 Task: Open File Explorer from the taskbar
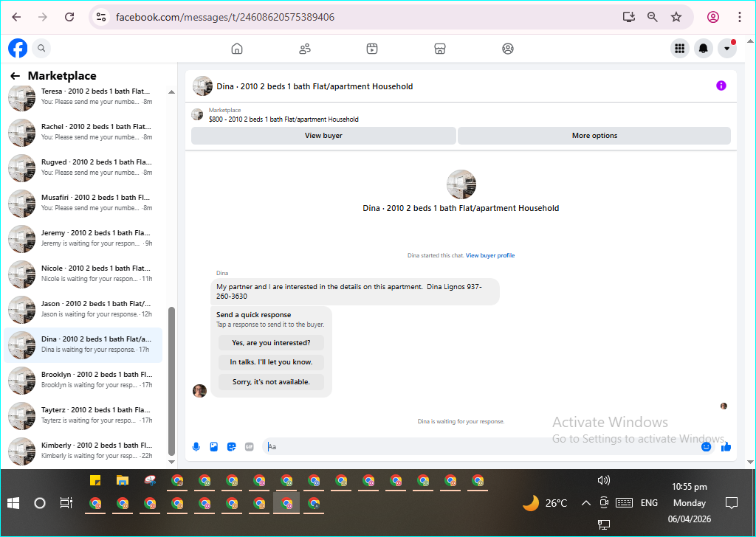point(123,480)
